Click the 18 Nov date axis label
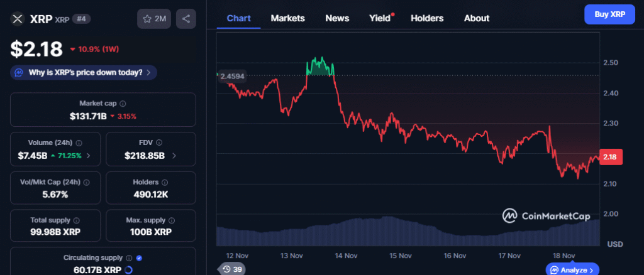The width and height of the screenshot is (644, 275). [x=563, y=256]
